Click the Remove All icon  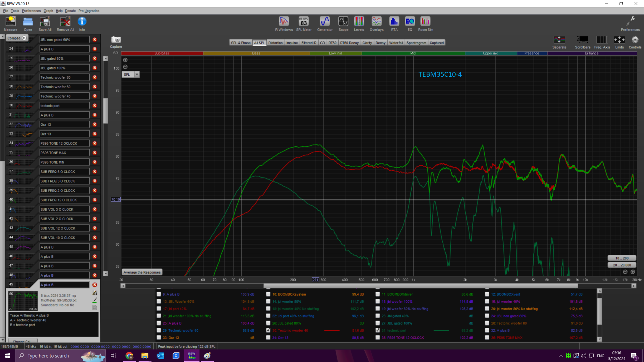tap(65, 24)
